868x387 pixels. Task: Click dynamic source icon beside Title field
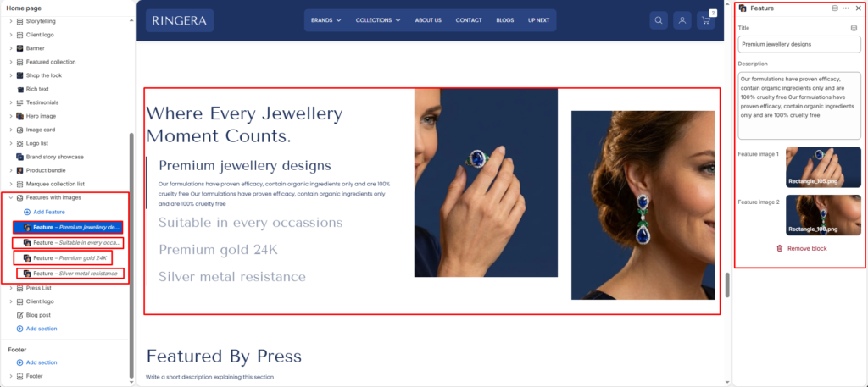point(854,28)
